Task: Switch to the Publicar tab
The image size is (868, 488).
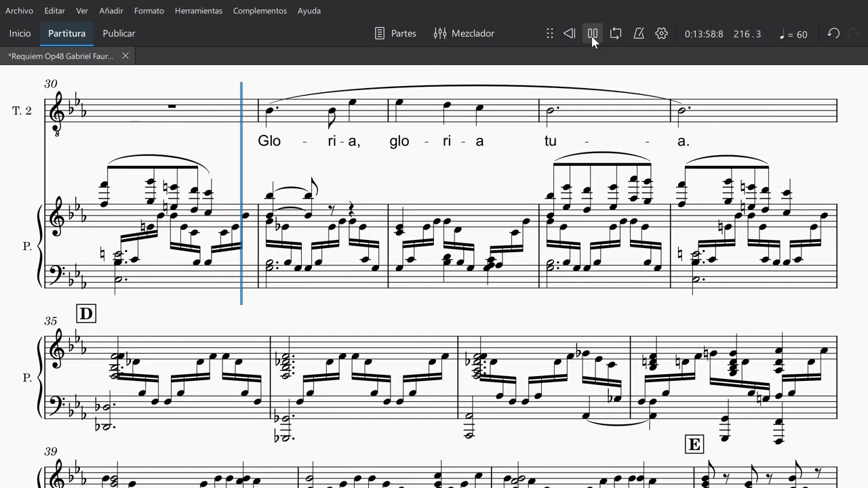Action: coord(119,33)
